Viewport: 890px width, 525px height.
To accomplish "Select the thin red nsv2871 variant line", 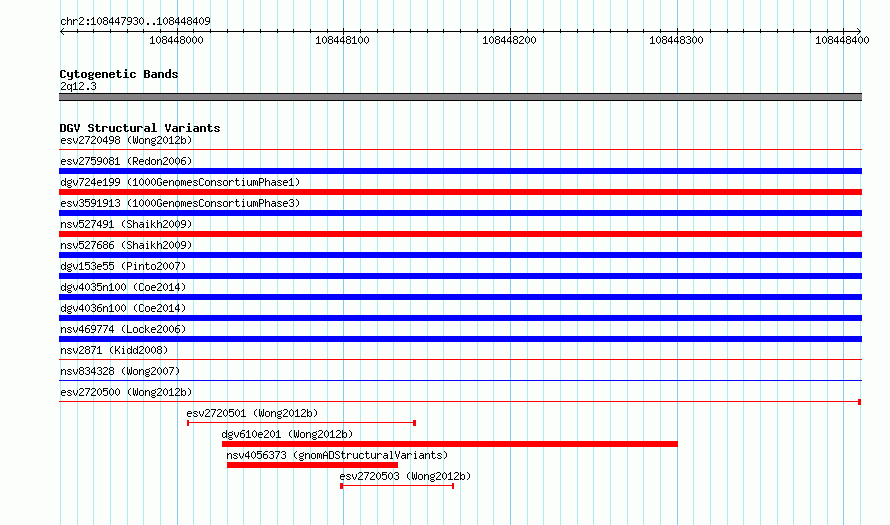I will pos(460,360).
